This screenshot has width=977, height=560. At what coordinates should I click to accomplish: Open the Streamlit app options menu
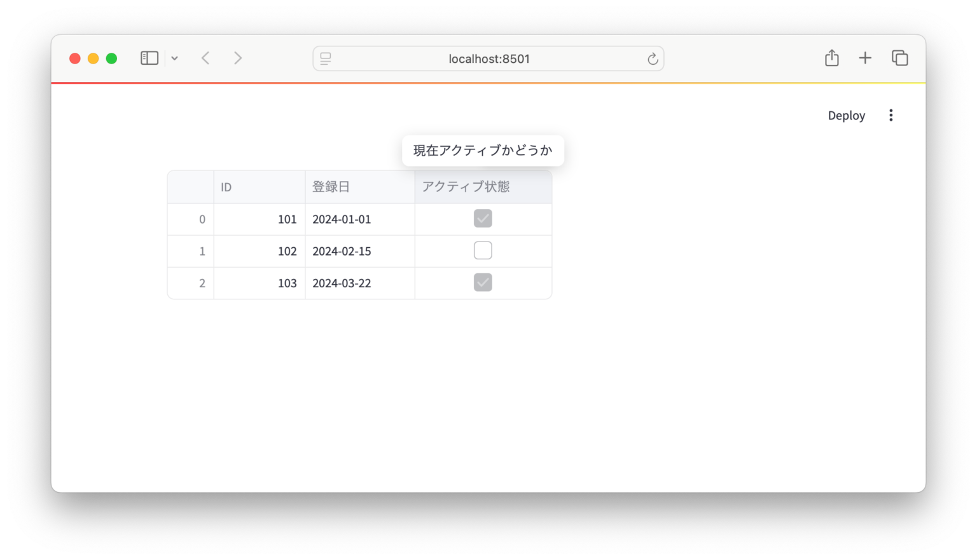[x=890, y=115]
